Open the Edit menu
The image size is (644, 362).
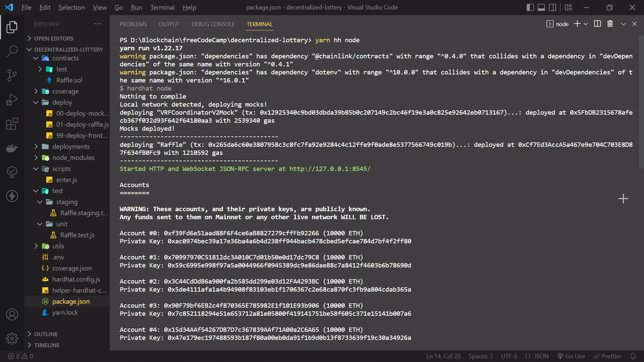pos(45,7)
